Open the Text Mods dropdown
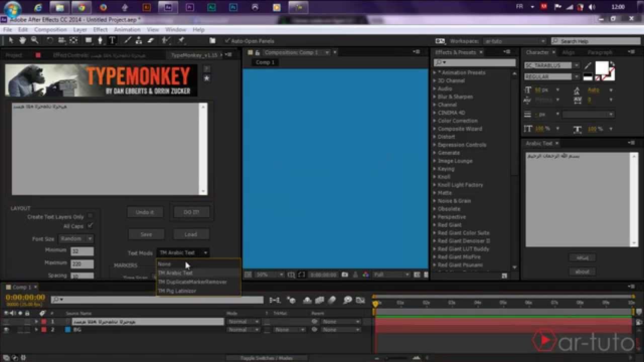This screenshot has width=644, height=362. [183, 253]
